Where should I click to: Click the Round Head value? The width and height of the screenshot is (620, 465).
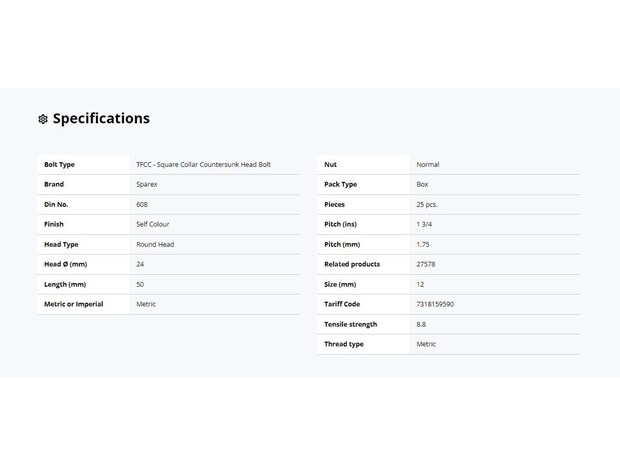(x=155, y=244)
